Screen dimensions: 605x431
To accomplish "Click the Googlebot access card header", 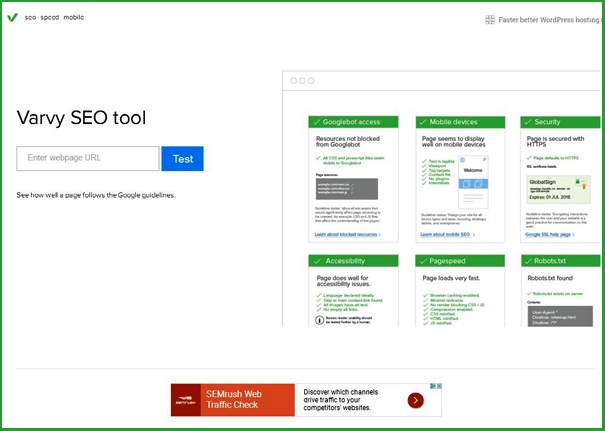I will [353, 122].
